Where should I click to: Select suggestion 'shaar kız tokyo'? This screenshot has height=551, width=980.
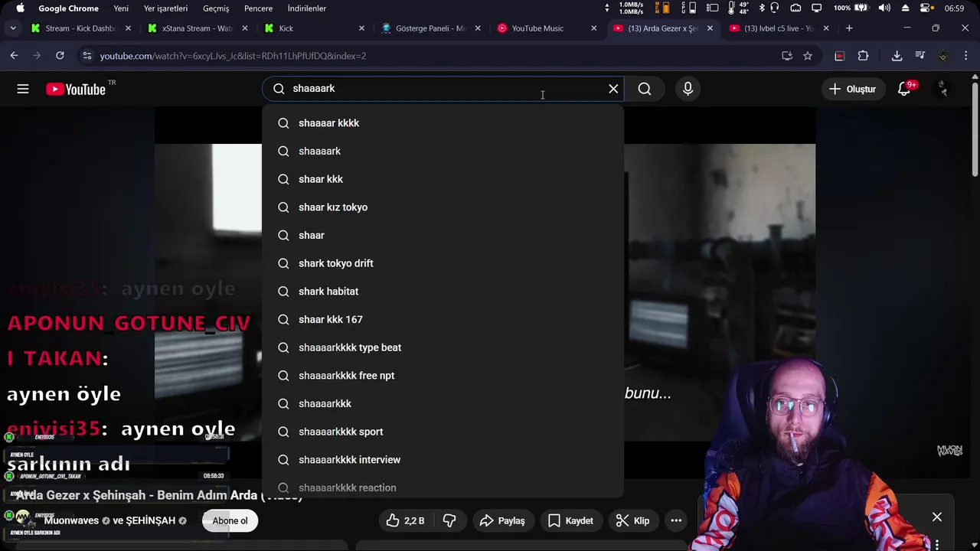pos(443,207)
